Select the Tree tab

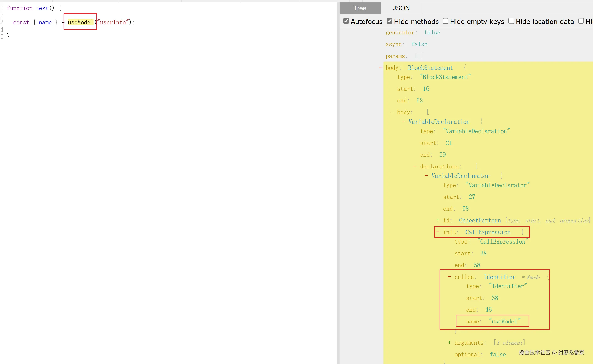(x=360, y=8)
